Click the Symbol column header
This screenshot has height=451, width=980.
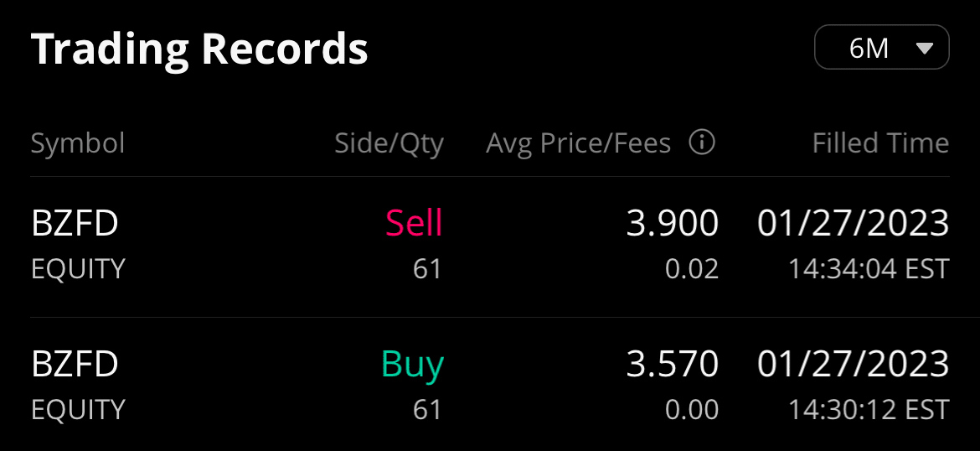[78, 143]
